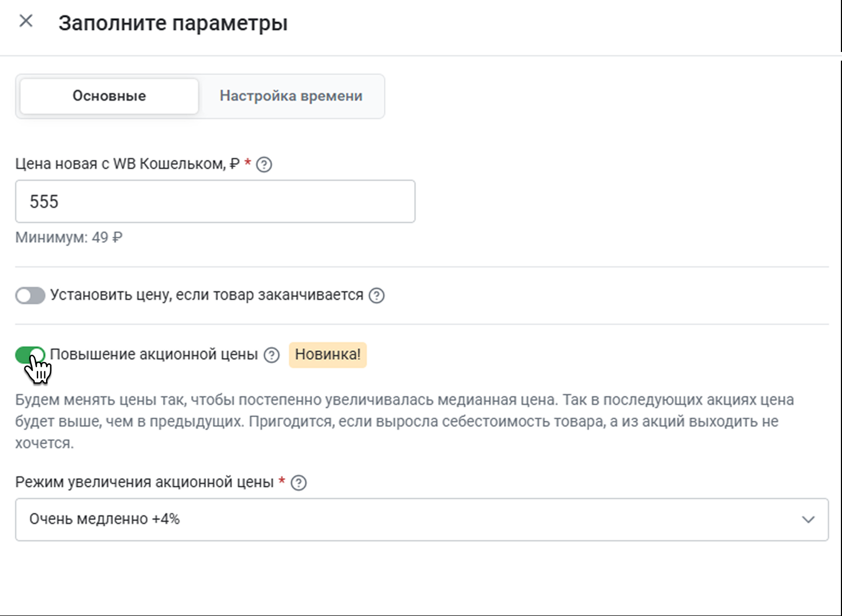The height and width of the screenshot is (616, 842).
Task: Click the 'Установить цену, если товар заканчивается' label
Action: 207,296
